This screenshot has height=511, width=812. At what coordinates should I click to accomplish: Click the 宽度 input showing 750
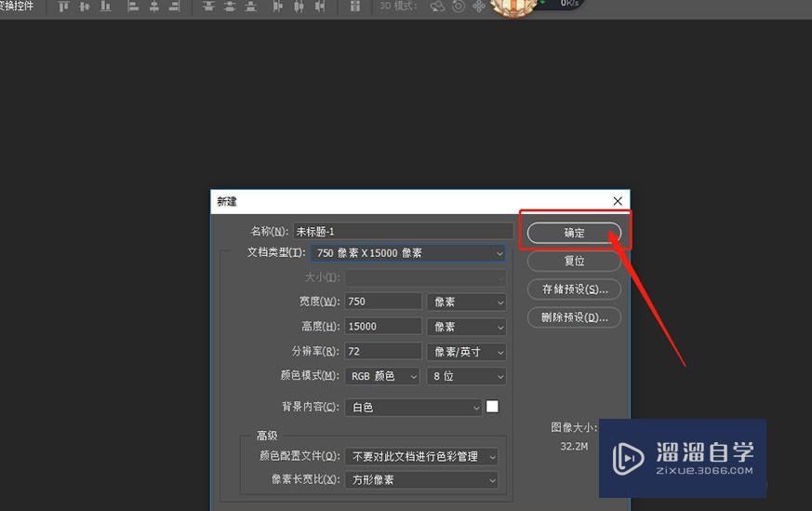click(x=382, y=302)
